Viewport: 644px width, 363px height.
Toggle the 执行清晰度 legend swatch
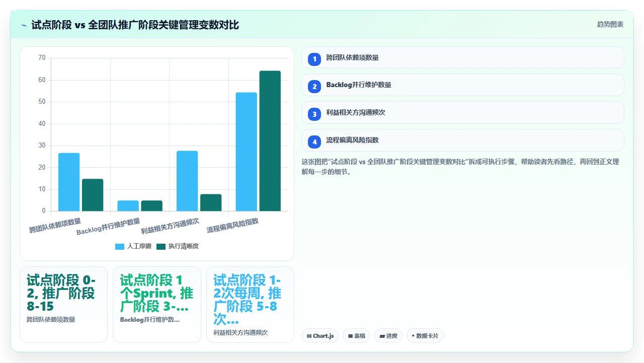point(161,246)
